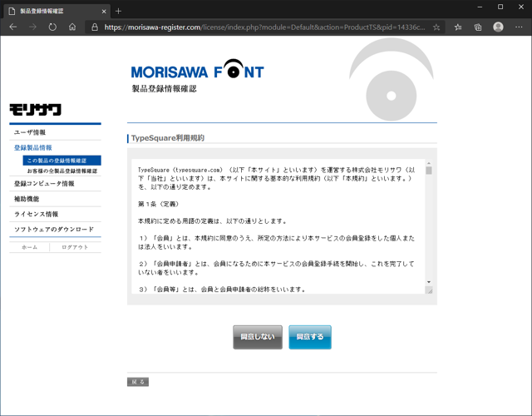Select この製品の登録情報確認 submenu item

[62, 161]
